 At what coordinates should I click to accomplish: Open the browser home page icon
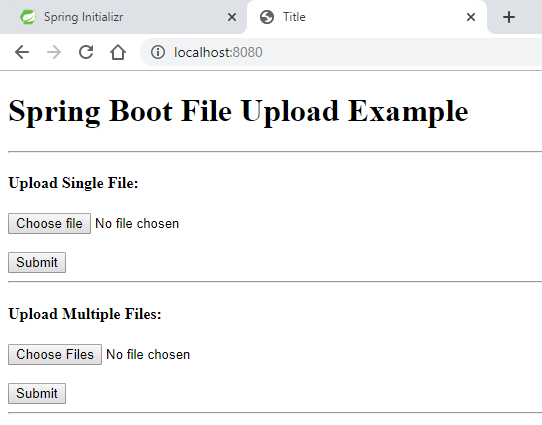click(118, 53)
